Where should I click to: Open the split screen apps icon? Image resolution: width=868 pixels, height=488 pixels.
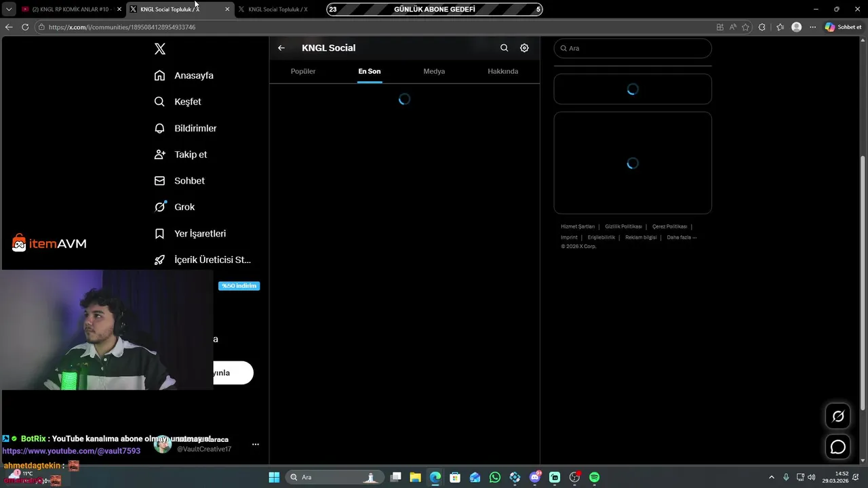(x=720, y=27)
